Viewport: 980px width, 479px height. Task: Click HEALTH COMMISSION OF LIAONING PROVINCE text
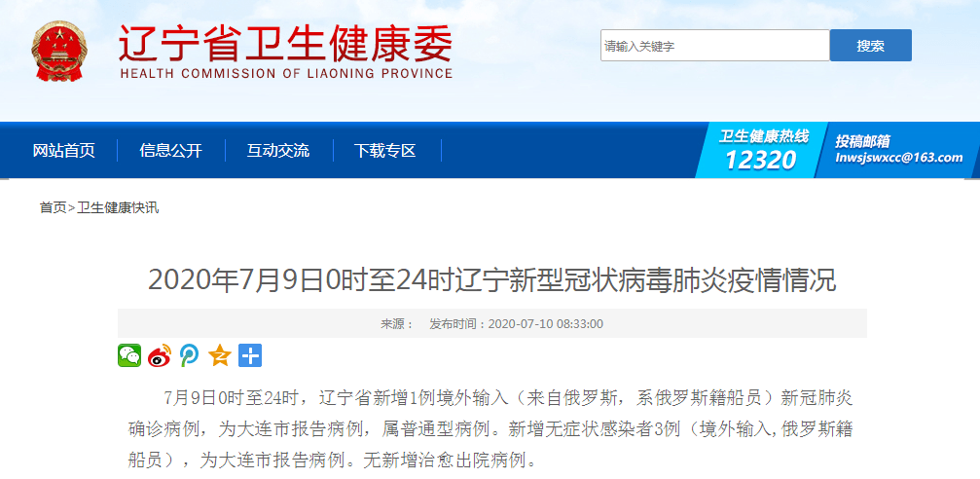285,73
